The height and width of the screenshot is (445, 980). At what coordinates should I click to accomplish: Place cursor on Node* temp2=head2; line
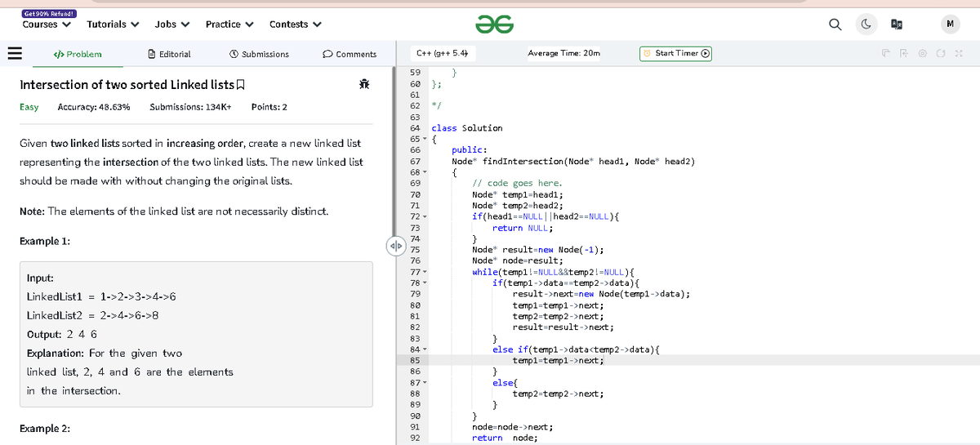518,206
